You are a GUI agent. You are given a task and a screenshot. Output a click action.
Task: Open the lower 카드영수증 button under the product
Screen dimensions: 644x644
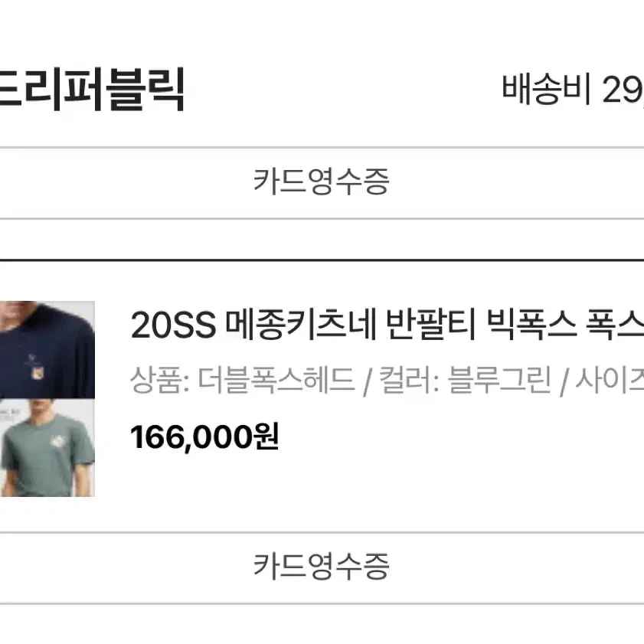[321, 567]
